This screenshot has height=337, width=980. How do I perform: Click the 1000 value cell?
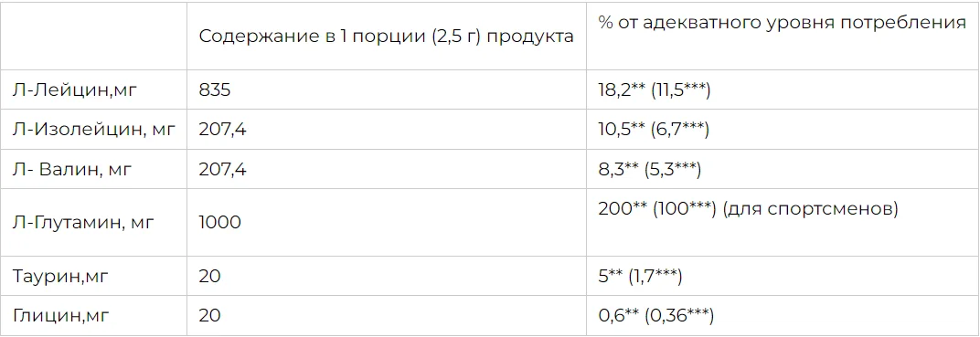[220, 222]
